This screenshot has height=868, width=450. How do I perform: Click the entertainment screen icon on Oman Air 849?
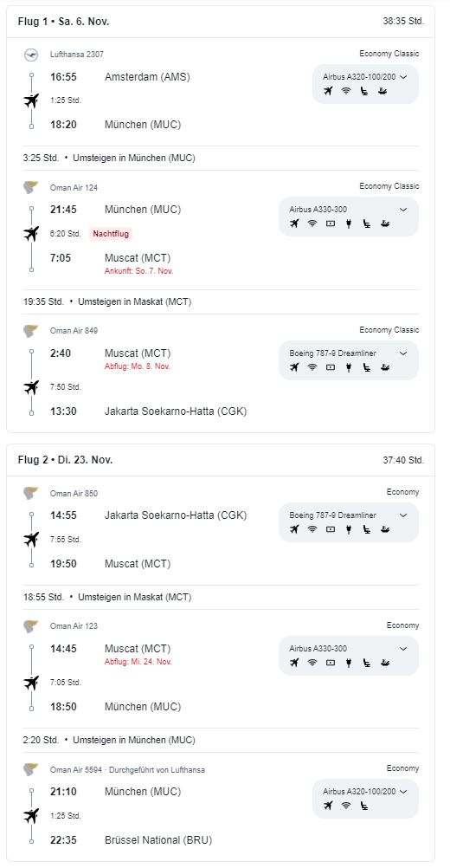331,367
